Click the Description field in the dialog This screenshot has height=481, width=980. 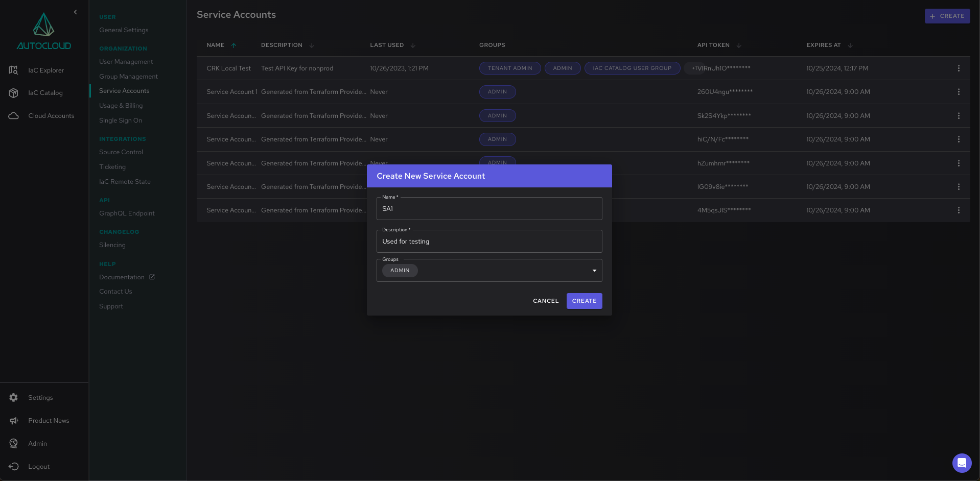coord(489,242)
